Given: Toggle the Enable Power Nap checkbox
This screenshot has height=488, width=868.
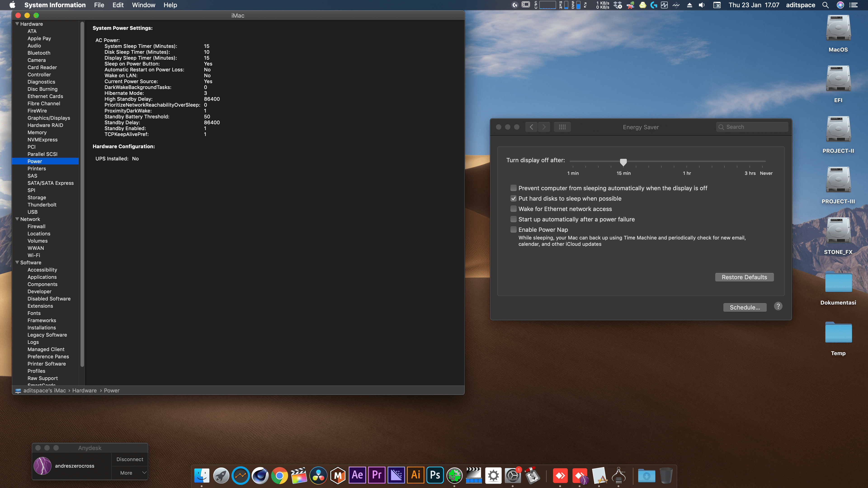Looking at the screenshot, I should (514, 230).
